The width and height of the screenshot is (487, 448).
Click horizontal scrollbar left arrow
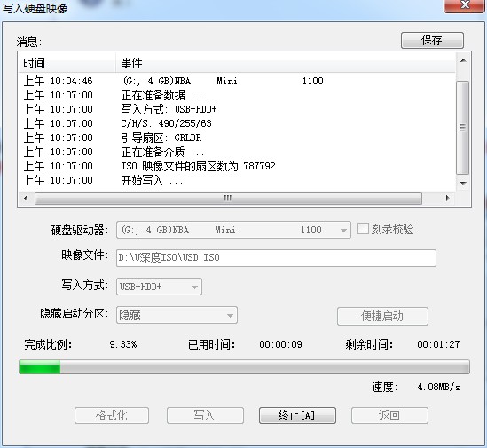click(26, 198)
